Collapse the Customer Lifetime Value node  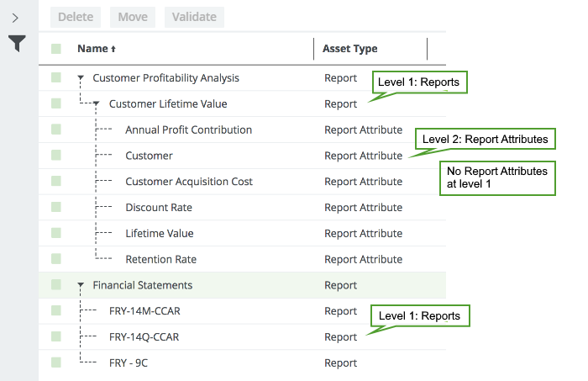(97, 104)
